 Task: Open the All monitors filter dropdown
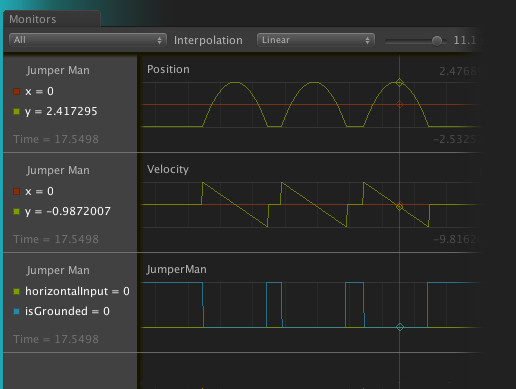pyautogui.click(x=88, y=40)
